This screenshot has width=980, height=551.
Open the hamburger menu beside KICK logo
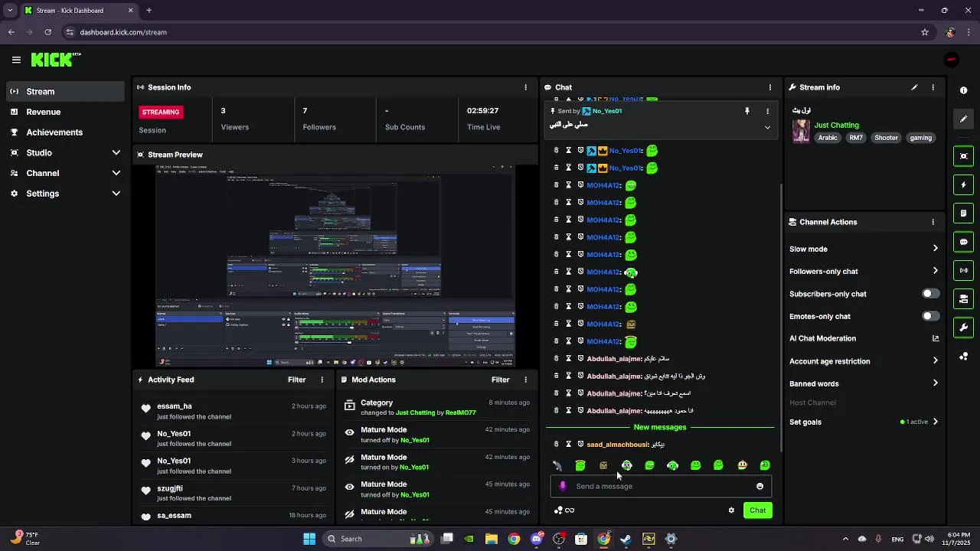(16, 60)
